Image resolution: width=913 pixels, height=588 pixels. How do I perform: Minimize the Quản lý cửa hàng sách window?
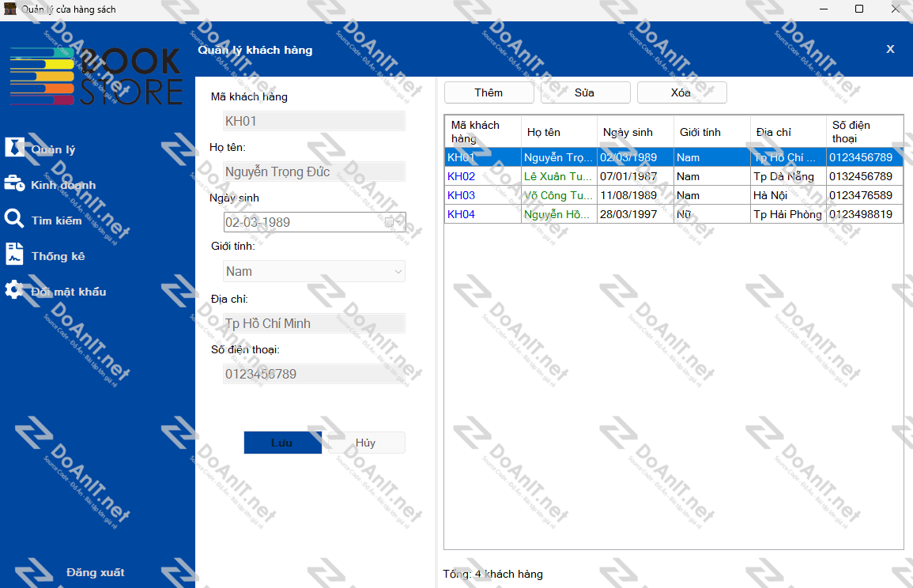[x=824, y=9]
